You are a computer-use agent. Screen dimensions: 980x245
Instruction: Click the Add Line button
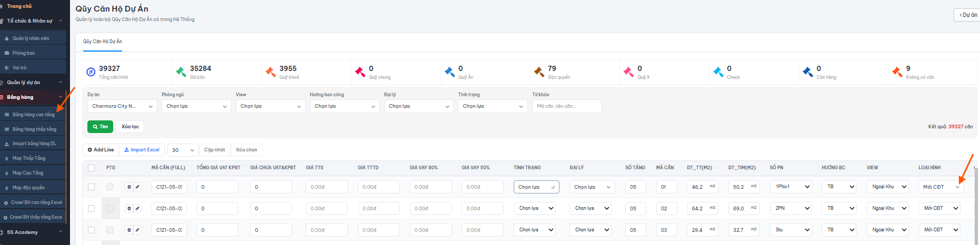pyautogui.click(x=101, y=150)
